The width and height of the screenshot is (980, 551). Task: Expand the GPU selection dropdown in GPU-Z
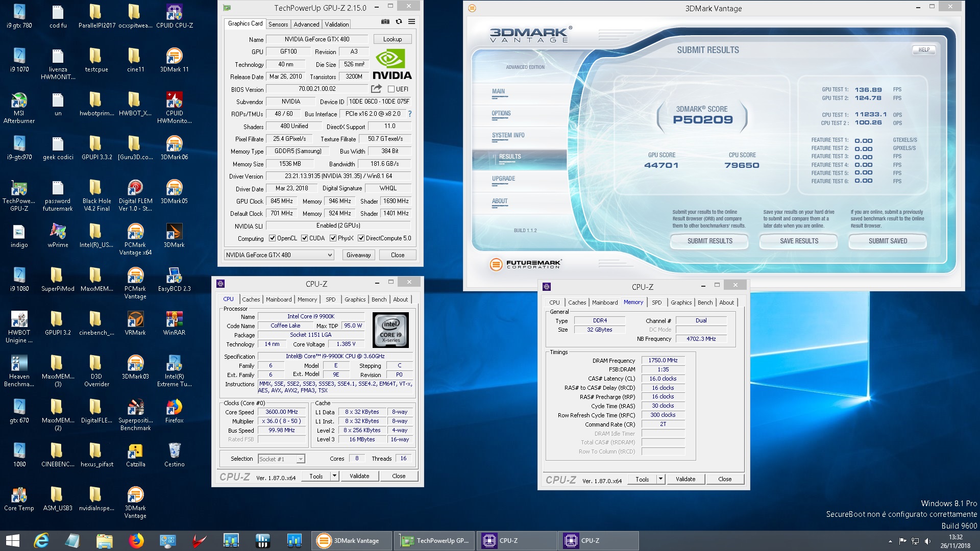click(x=330, y=255)
